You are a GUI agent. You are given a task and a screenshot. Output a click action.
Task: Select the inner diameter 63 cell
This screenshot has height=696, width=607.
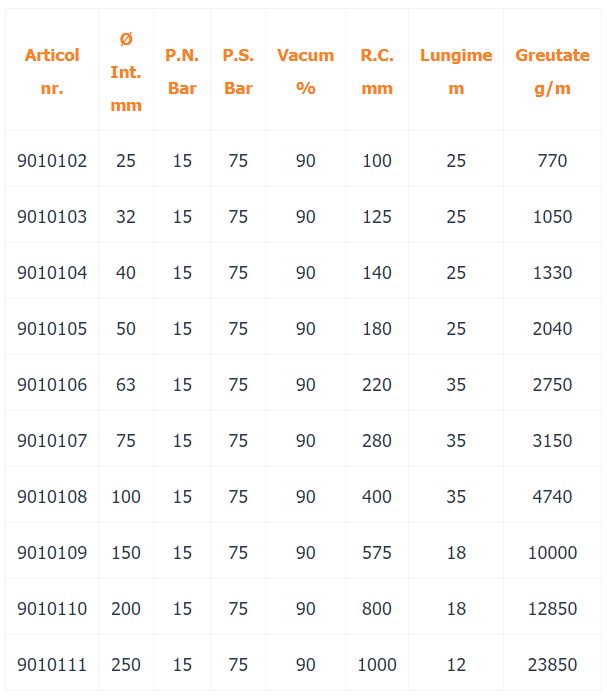click(x=126, y=385)
